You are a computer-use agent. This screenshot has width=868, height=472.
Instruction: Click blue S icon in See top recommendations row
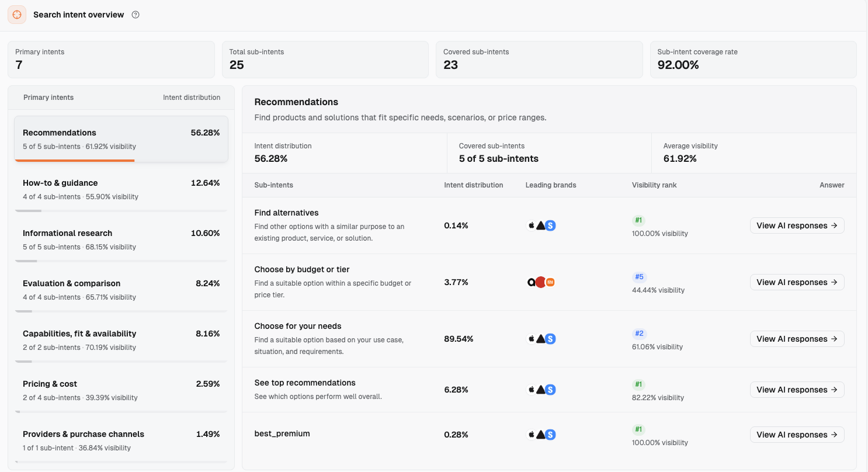(x=550, y=390)
